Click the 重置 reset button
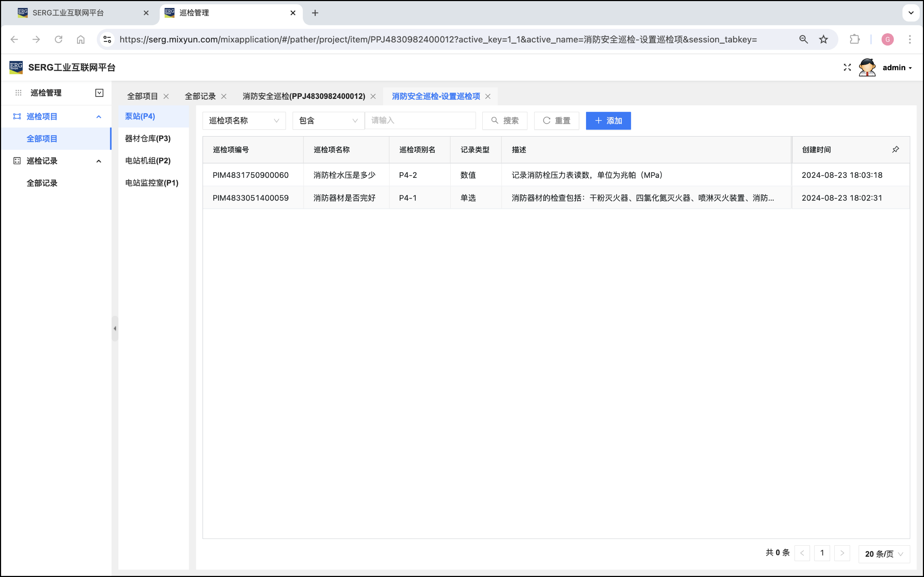The image size is (924, 577). click(x=556, y=121)
